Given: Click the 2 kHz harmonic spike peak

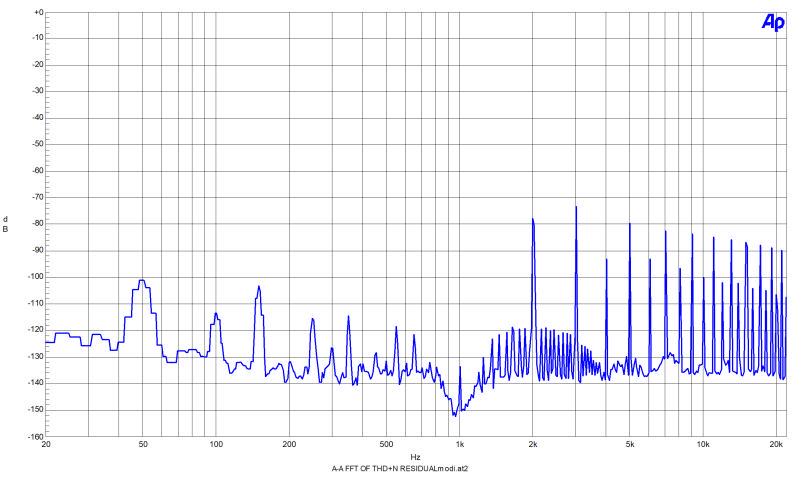Looking at the screenshot, I should click(533, 219).
